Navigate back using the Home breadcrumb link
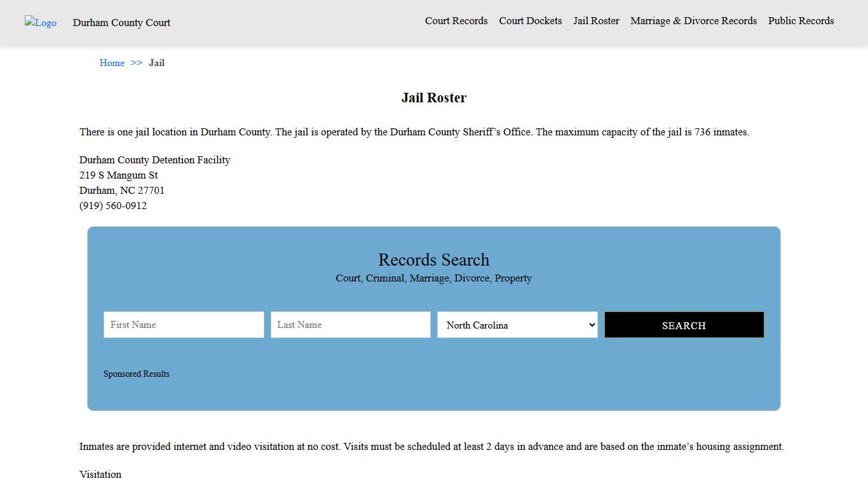868x488 pixels. 112,62
